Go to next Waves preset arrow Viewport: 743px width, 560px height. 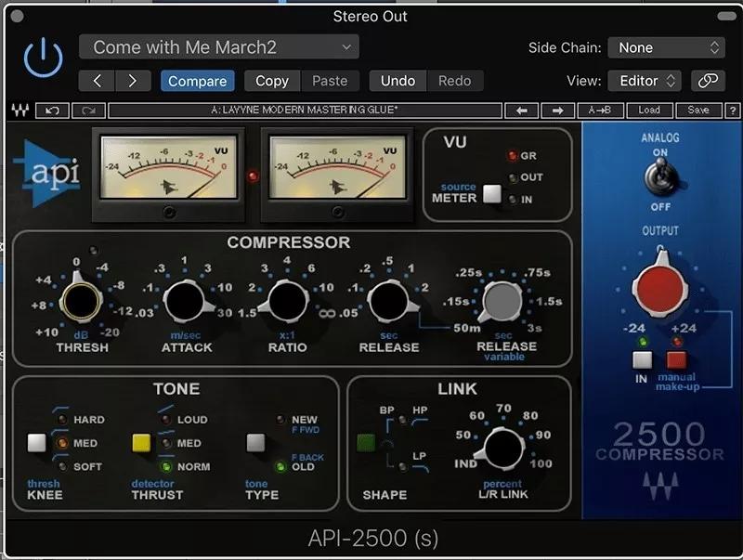[x=558, y=110]
